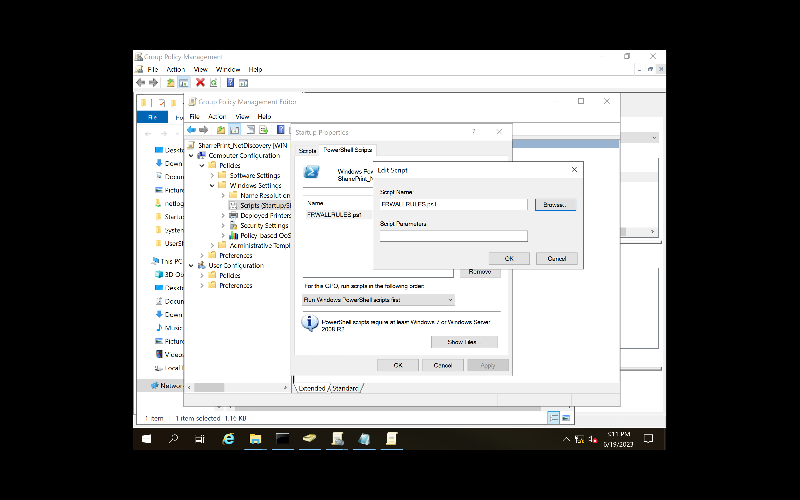Viewport: 800px width, 500px height.
Task: Collapse User Configuration node
Action: pos(191,265)
